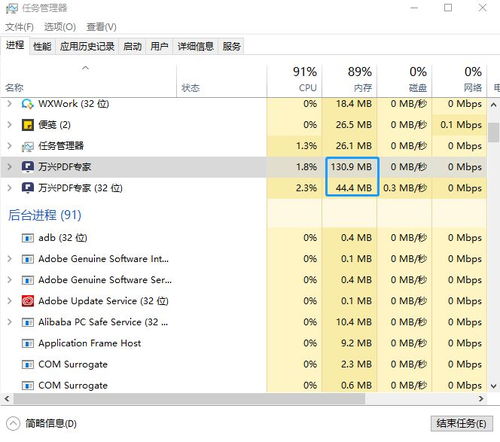Viewport: 500px width, 442px height.
Task: Click the Adobe Update Service icon
Action: tap(27, 301)
